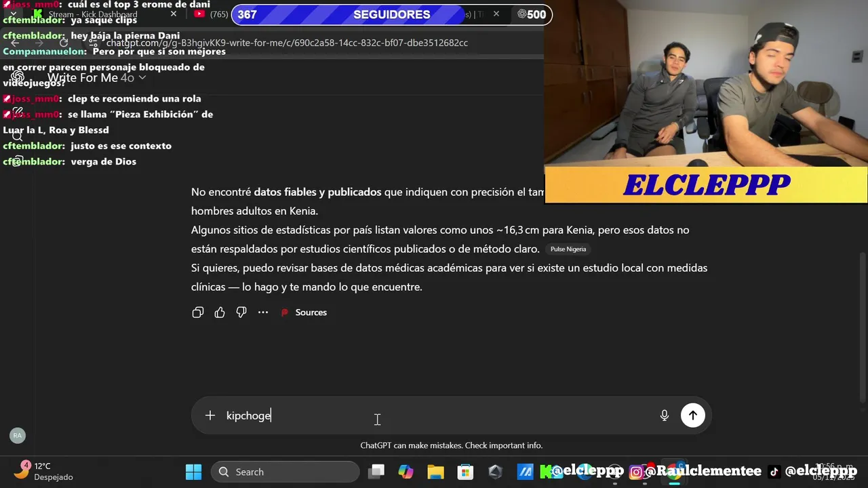Screen dimensions: 868x488
Task: Open more actions ellipsis under response
Action: (263, 312)
